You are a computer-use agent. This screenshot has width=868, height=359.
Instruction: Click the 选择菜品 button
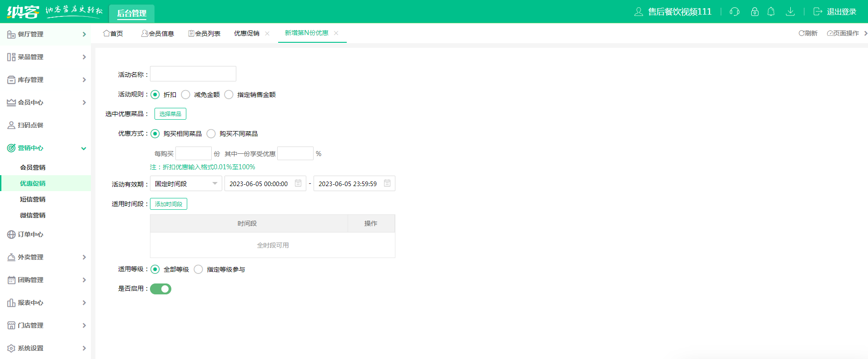pyautogui.click(x=170, y=114)
